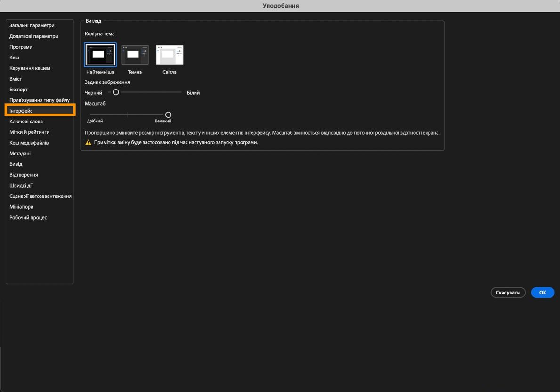Open Загальні параметри preferences section
The width and height of the screenshot is (560, 392).
coord(32,25)
